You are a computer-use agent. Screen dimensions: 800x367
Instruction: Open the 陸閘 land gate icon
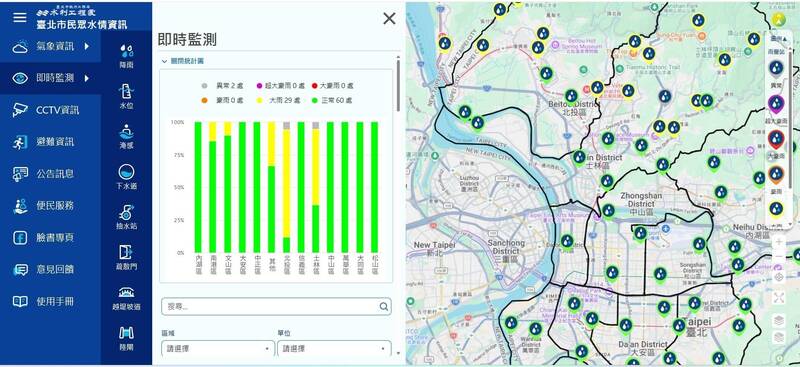click(x=127, y=338)
